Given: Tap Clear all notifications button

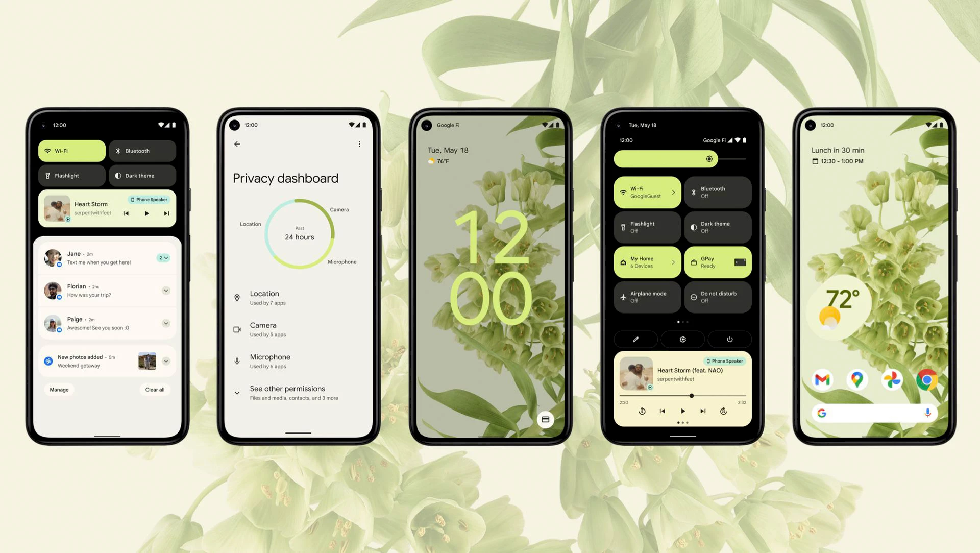Looking at the screenshot, I should pyautogui.click(x=154, y=389).
